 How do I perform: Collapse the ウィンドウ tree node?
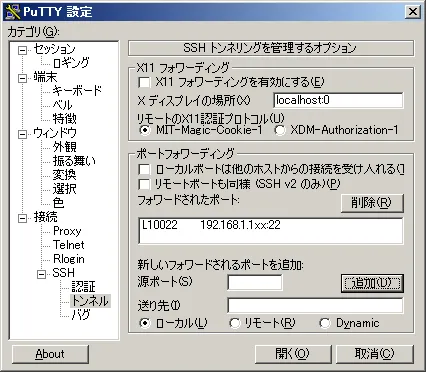click(x=22, y=134)
